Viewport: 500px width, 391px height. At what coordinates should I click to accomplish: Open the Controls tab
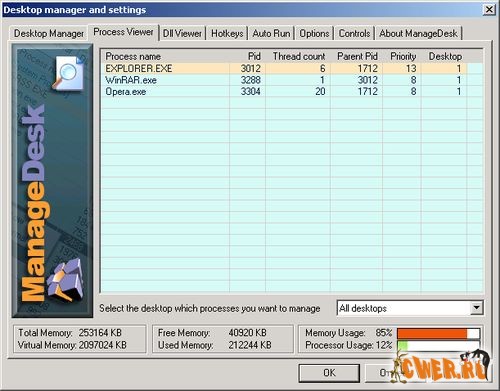point(354,33)
